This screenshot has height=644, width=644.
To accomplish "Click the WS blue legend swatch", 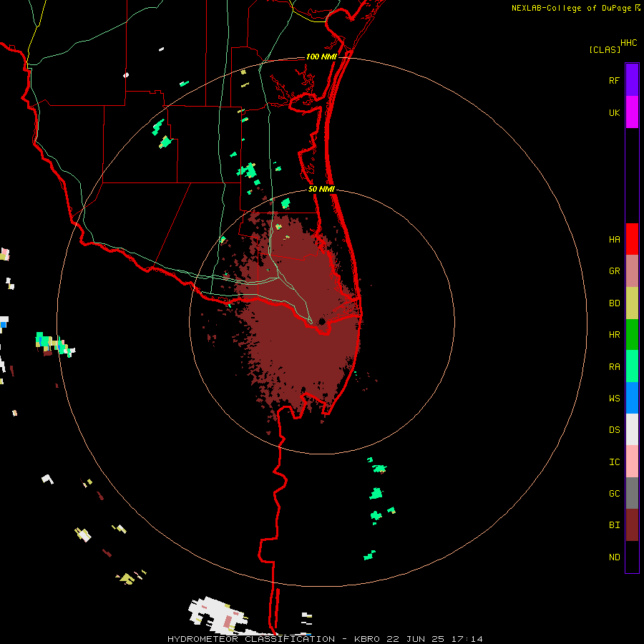I will (x=632, y=398).
